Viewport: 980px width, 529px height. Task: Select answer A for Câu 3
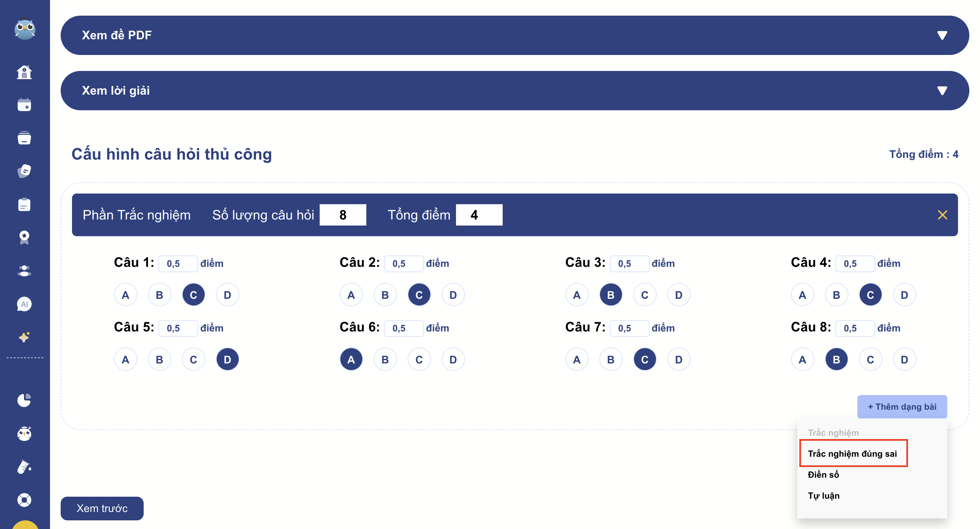click(x=577, y=295)
